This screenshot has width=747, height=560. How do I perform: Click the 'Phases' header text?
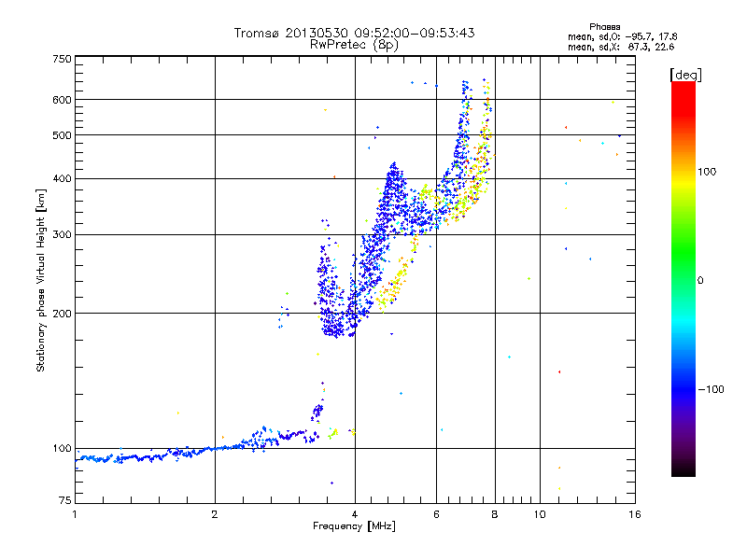tap(604, 27)
